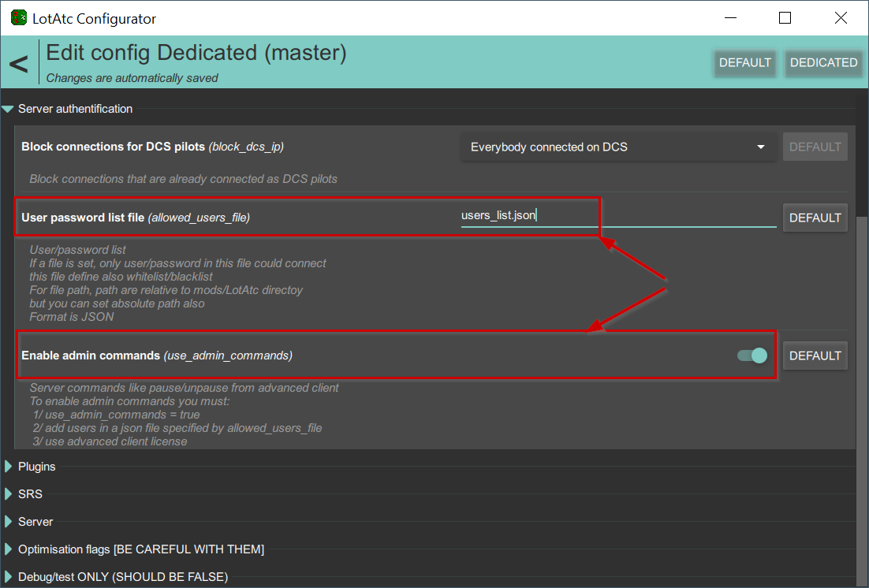Screen dimensions: 869x588
Task: Click the 'Edit config Dedicated (master)' title
Action: 196,53
